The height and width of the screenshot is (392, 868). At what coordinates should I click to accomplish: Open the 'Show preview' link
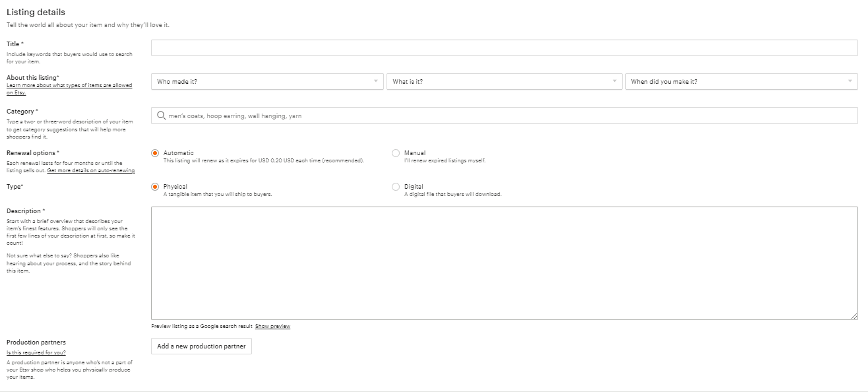pyautogui.click(x=272, y=326)
